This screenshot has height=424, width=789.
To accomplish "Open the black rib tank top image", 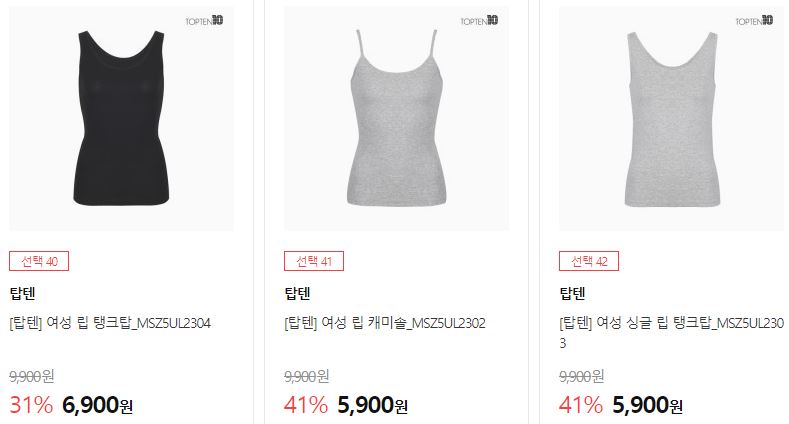I will (x=121, y=119).
